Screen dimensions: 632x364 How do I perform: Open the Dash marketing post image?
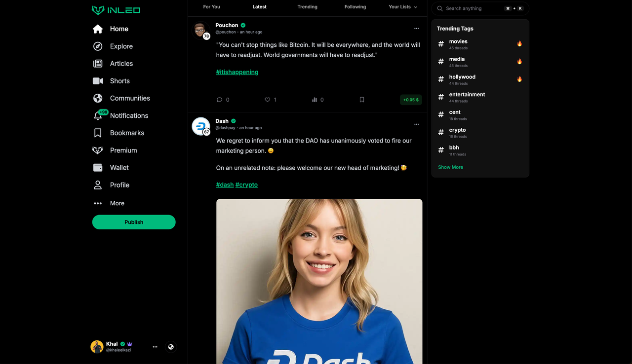coord(319,282)
